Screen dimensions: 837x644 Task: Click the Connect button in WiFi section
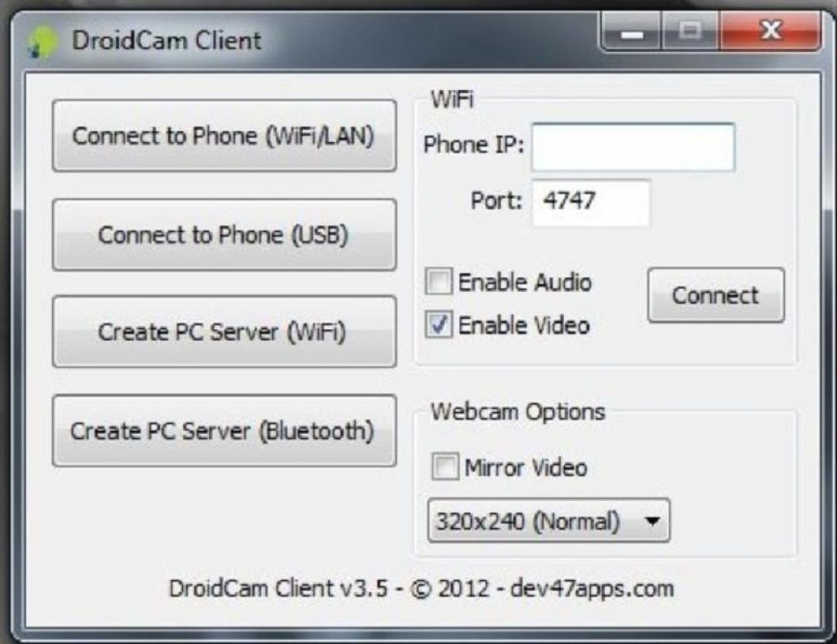pyautogui.click(x=716, y=295)
